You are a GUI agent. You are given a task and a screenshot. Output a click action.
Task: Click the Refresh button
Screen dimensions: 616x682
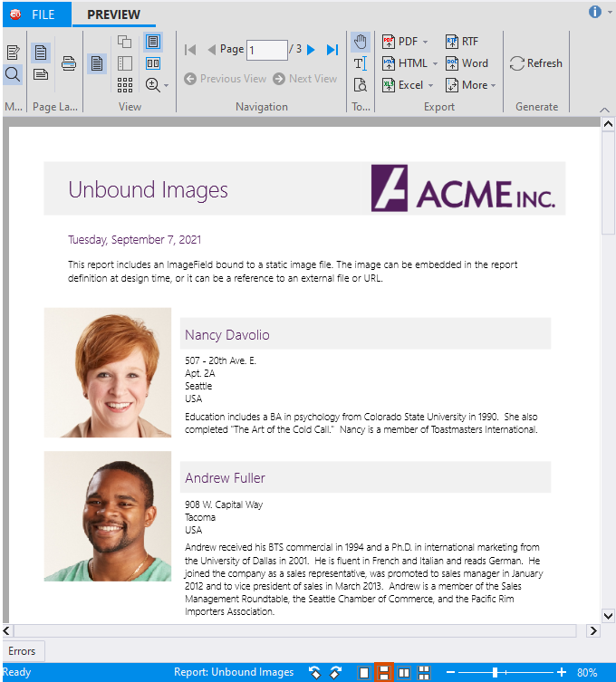pyautogui.click(x=535, y=63)
